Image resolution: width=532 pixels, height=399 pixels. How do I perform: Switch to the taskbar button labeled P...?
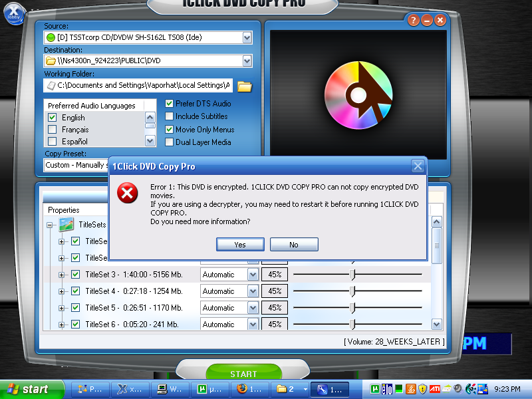(x=90, y=389)
